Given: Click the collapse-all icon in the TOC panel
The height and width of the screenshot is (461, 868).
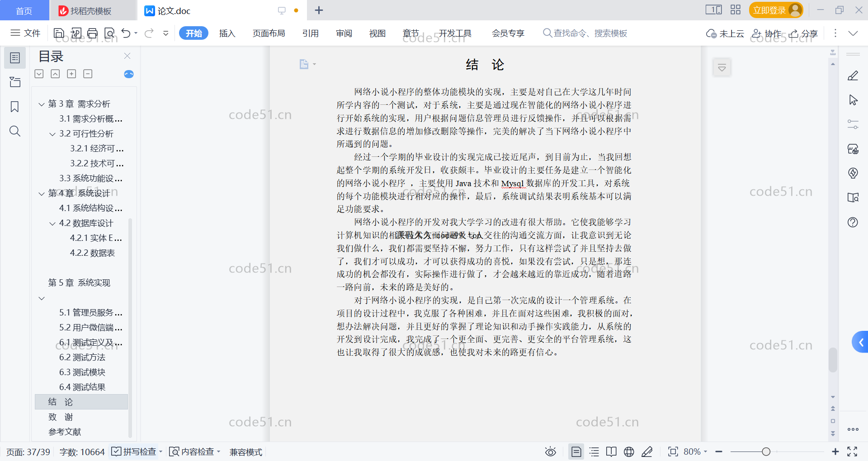Looking at the screenshot, I should pos(55,74).
